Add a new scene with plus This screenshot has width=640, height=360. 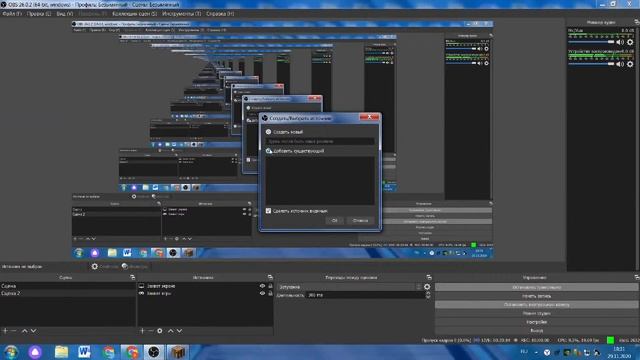coord(5,331)
